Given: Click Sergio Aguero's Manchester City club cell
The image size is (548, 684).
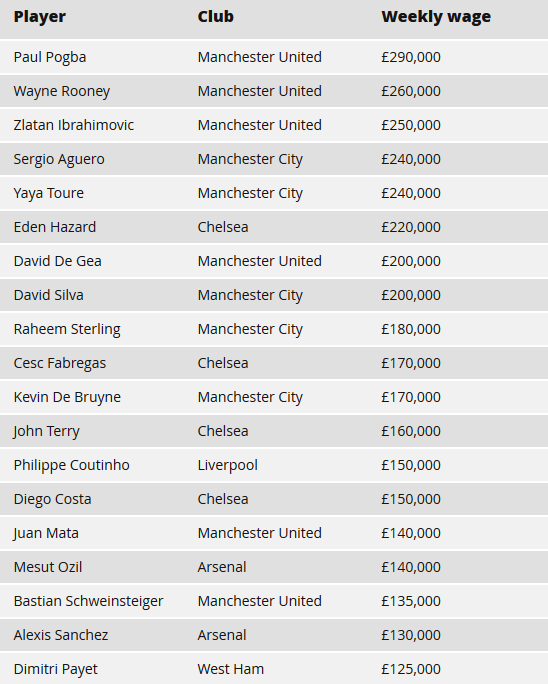Looking at the screenshot, I should (250, 159).
